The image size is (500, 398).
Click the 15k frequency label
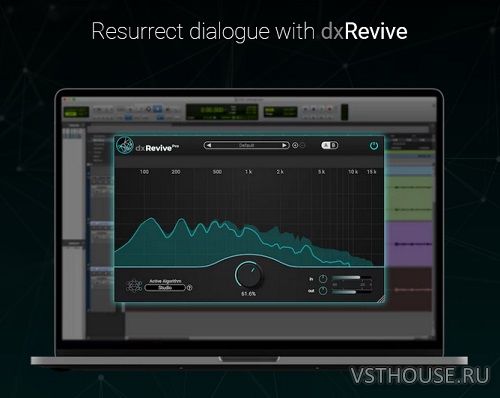pos(372,172)
